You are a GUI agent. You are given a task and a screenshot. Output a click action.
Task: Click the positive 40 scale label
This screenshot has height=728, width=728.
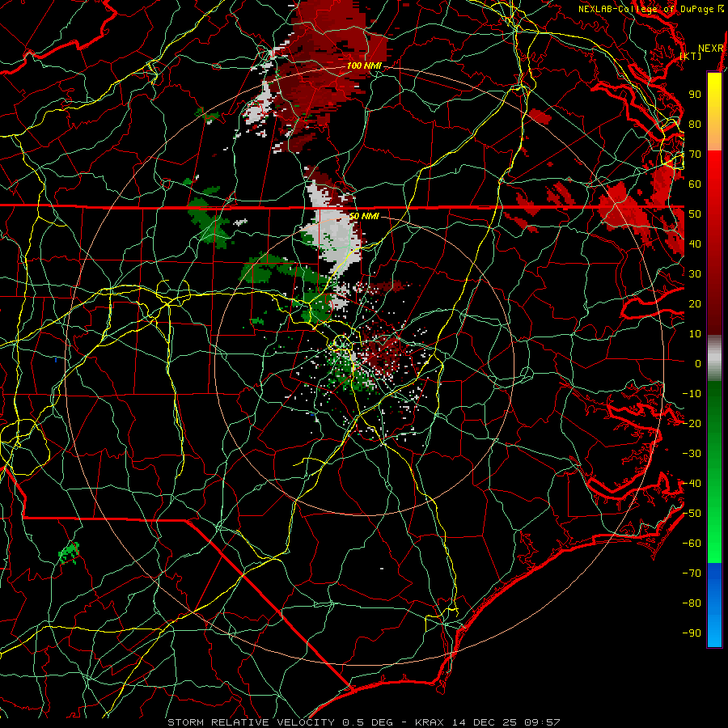coord(695,243)
